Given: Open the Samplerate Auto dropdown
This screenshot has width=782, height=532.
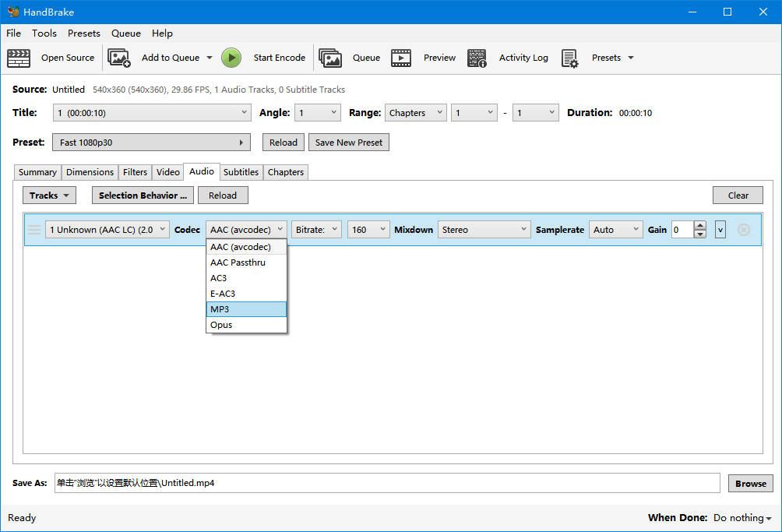Looking at the screenshot, I should click(616, 230).
